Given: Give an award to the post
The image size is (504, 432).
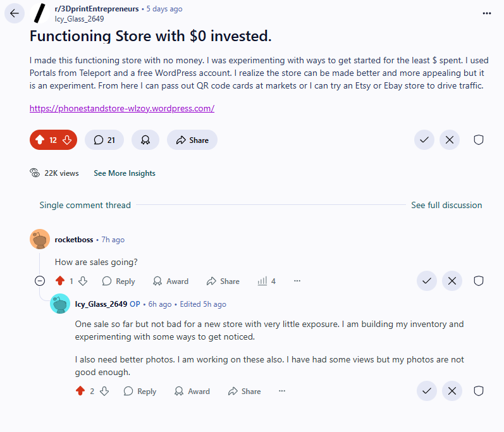Looking at the screenshot, I should pyautogui.click(x=145, y=140).
